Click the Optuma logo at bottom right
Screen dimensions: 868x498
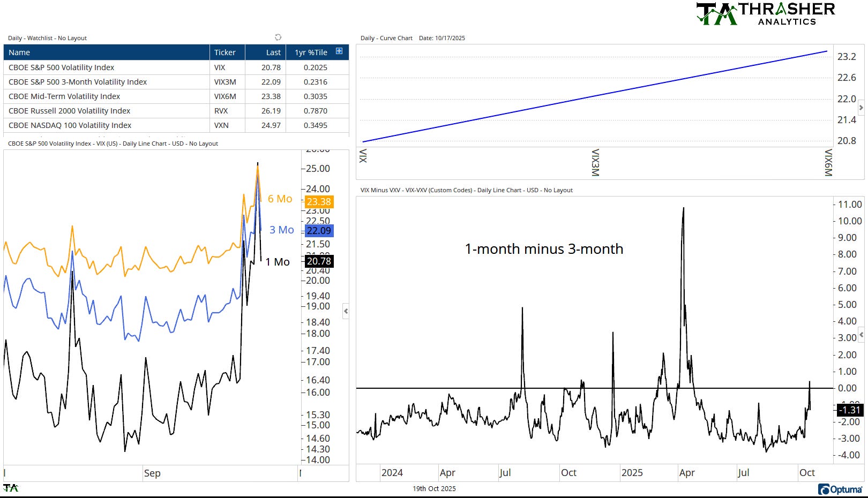coord(840,489)
